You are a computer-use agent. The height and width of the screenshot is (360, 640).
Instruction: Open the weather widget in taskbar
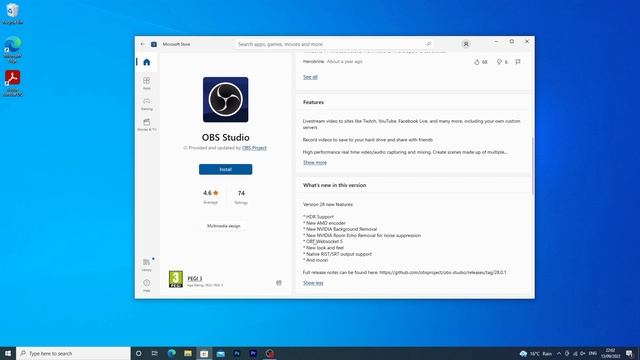(536, 353)
